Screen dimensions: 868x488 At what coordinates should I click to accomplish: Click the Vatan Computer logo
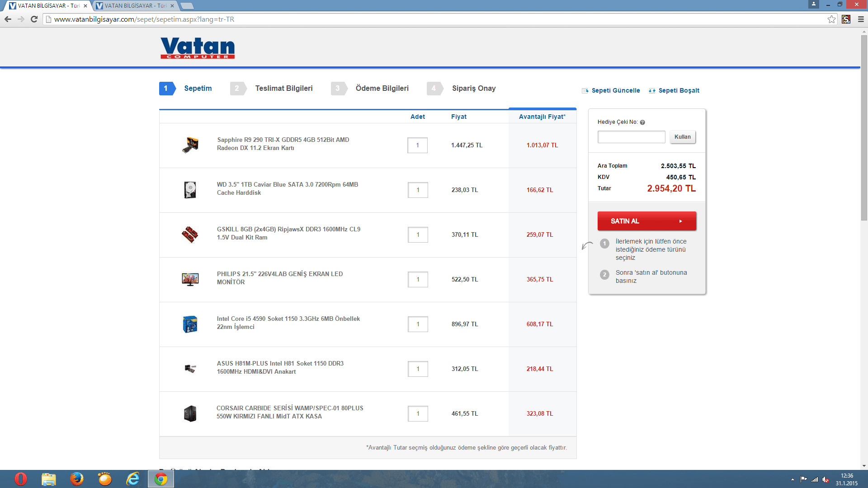198,48
